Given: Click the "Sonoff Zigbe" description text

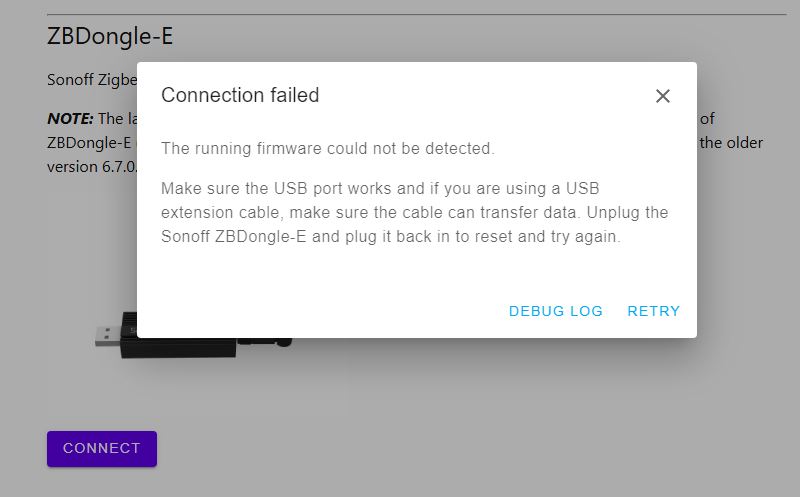Looking at the screenshot, I should (x=92, y=80).
